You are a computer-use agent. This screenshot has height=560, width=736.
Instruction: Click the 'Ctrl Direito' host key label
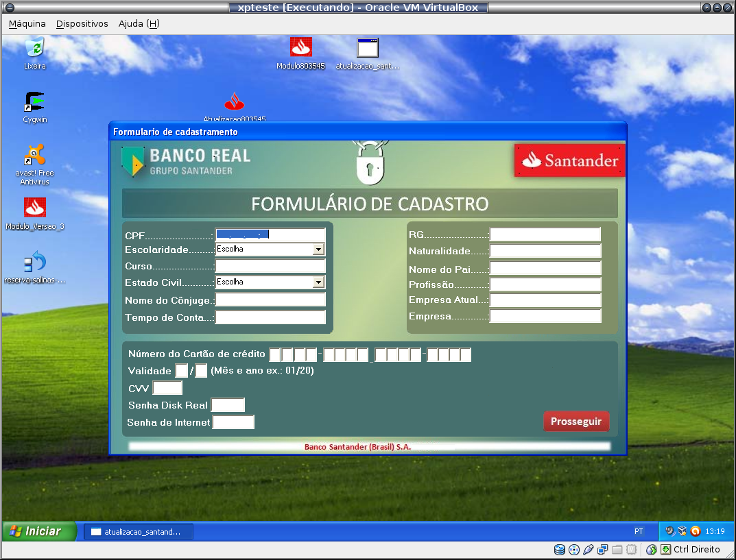(x=697, y=549)
